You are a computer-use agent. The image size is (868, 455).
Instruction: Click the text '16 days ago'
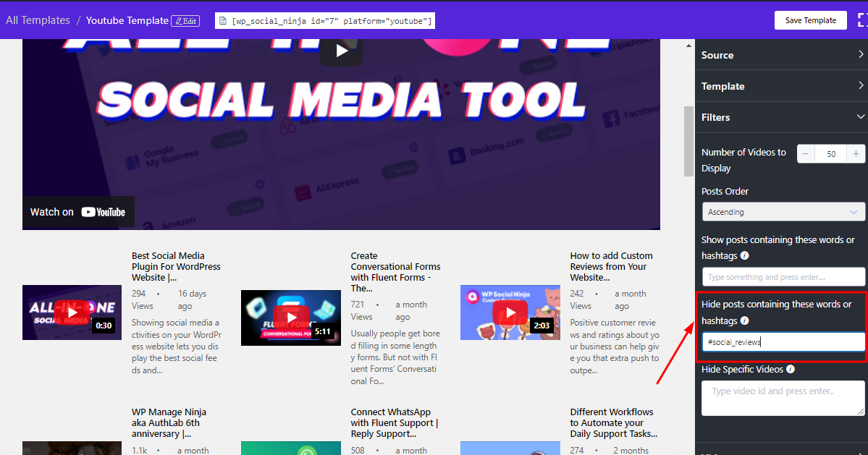[x=192, y=299]
